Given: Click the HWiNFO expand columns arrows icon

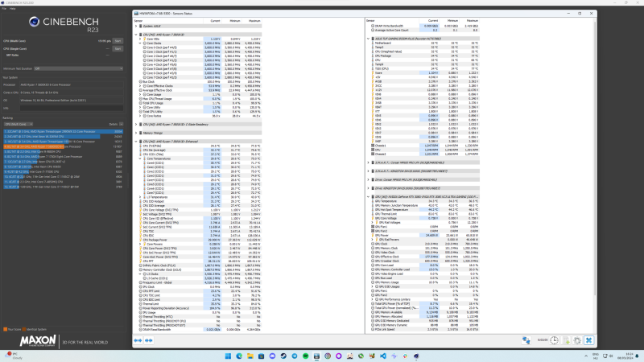Looking at the screenshot, I should (x=138, y=340).
